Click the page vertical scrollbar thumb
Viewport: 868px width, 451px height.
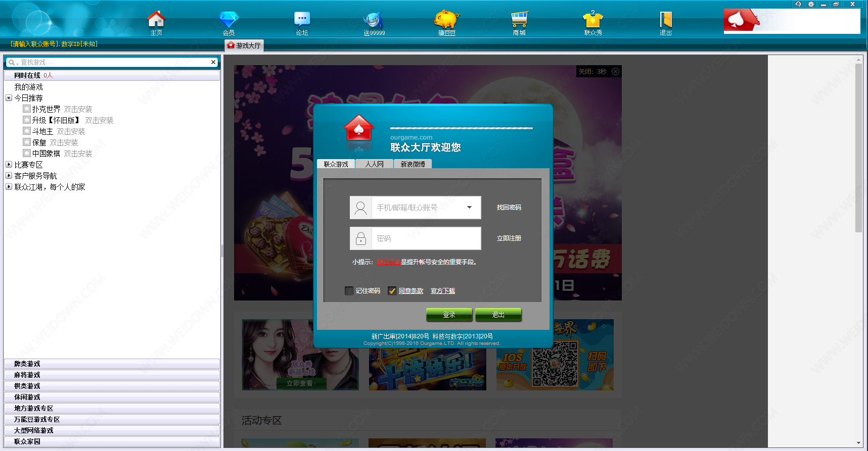click(x=858, y=147)
